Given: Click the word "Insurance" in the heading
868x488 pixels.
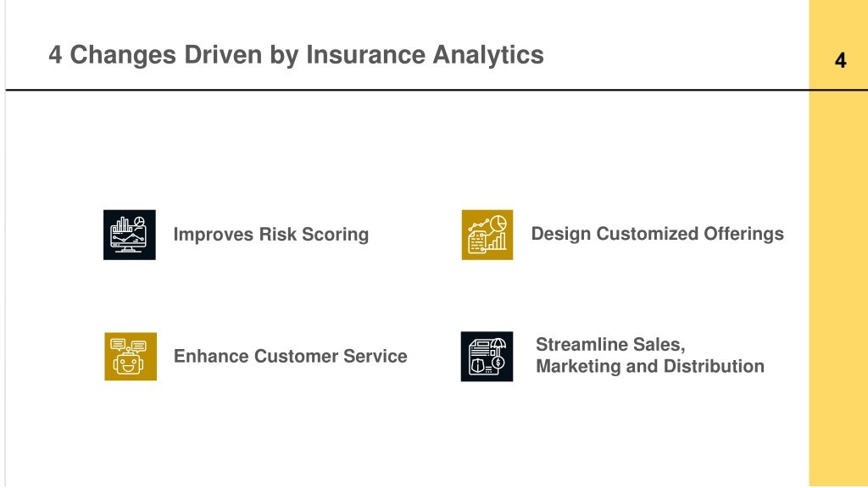Looking at the screenshot, I should 365,55.
